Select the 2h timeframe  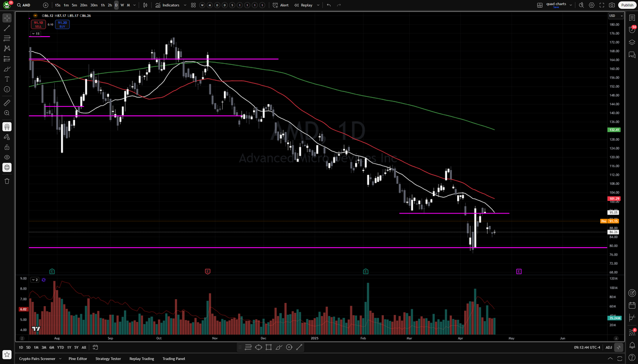pyautogui.click(x=110, y=5)
